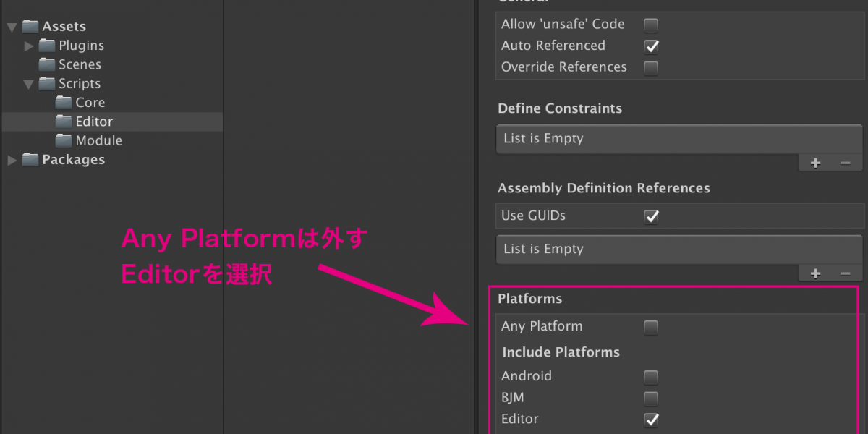Click the Editor folder icon in tree
868x434 pixels.
pyautogui.click(x=64, y=122)
